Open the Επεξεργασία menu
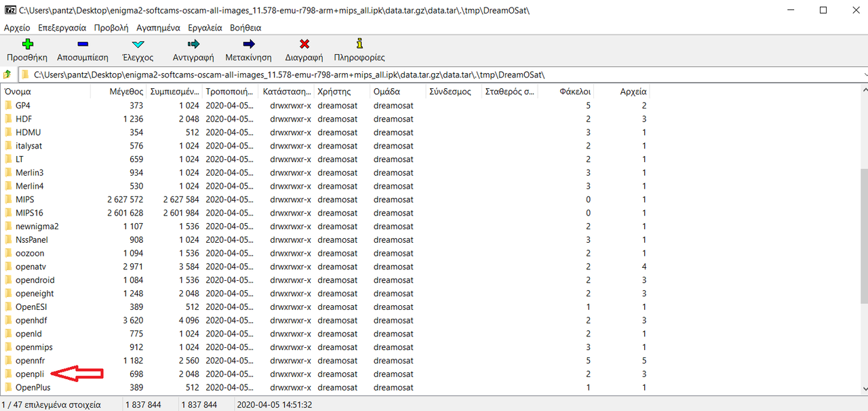 point(62,28)
